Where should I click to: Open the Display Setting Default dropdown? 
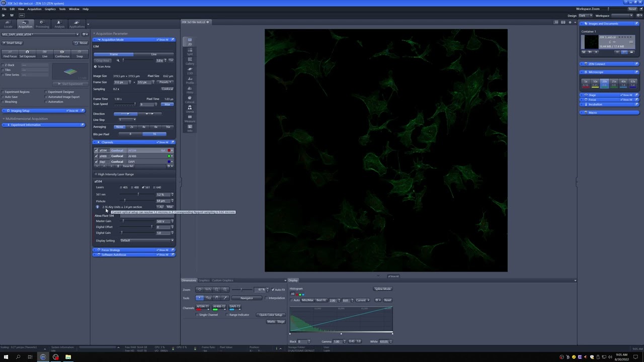tap(146, 240)
